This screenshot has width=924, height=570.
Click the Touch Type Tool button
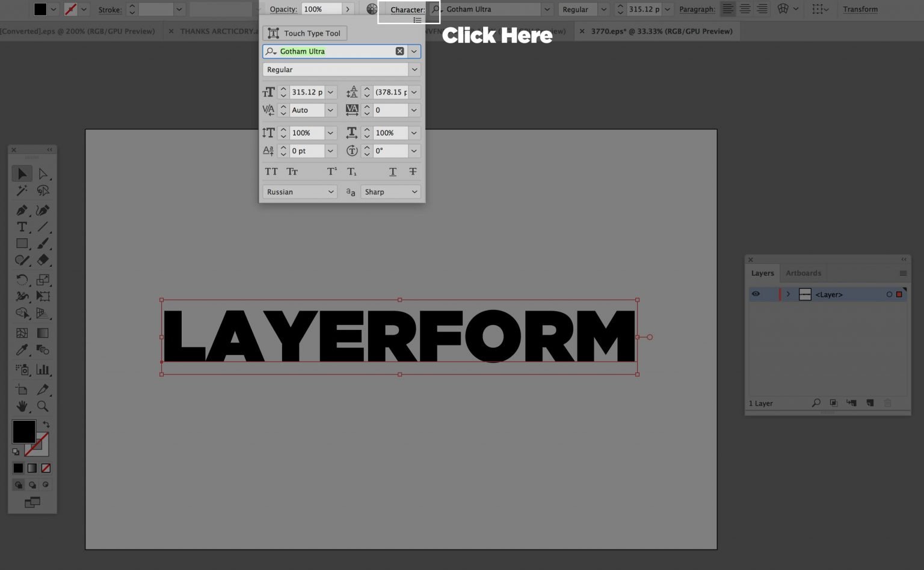(305, 33)
